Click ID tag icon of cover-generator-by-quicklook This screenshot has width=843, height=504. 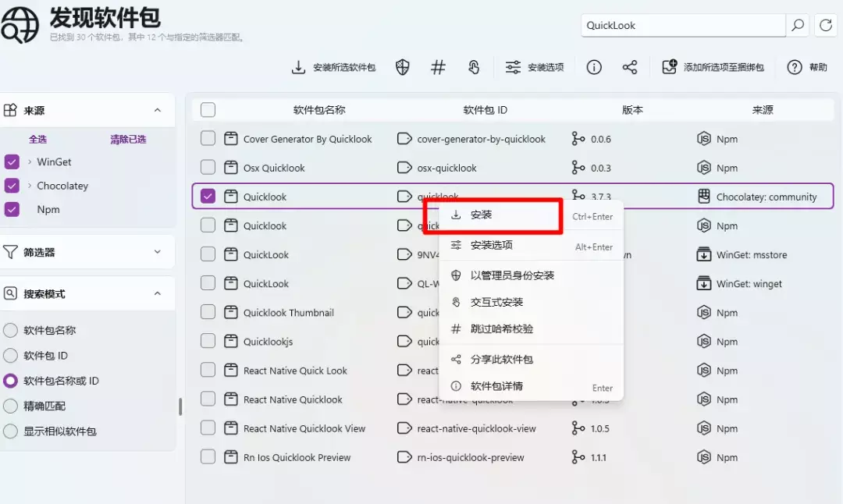click(x=404, y=139)
